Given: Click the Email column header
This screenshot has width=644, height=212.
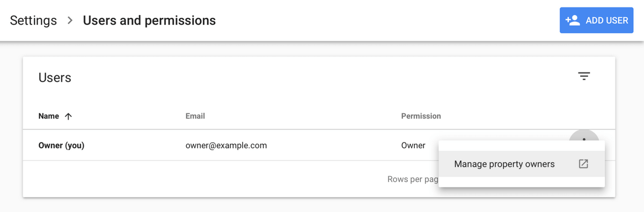Looking at the screenshot, I should click(x=195, y=116).
